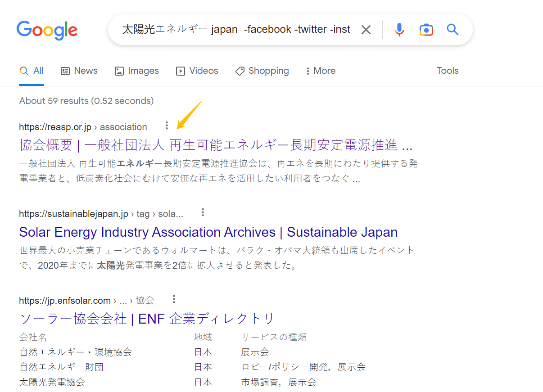The width and height of the screenshot is (543, 392).
Task: Click the 地域 column header
Action: 203,337
